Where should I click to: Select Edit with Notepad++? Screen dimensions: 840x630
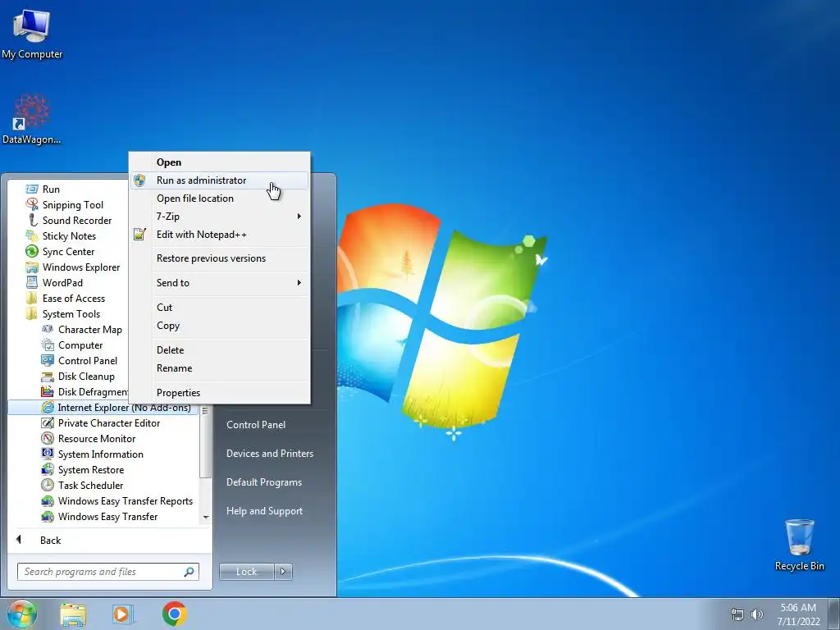(220, 234)
